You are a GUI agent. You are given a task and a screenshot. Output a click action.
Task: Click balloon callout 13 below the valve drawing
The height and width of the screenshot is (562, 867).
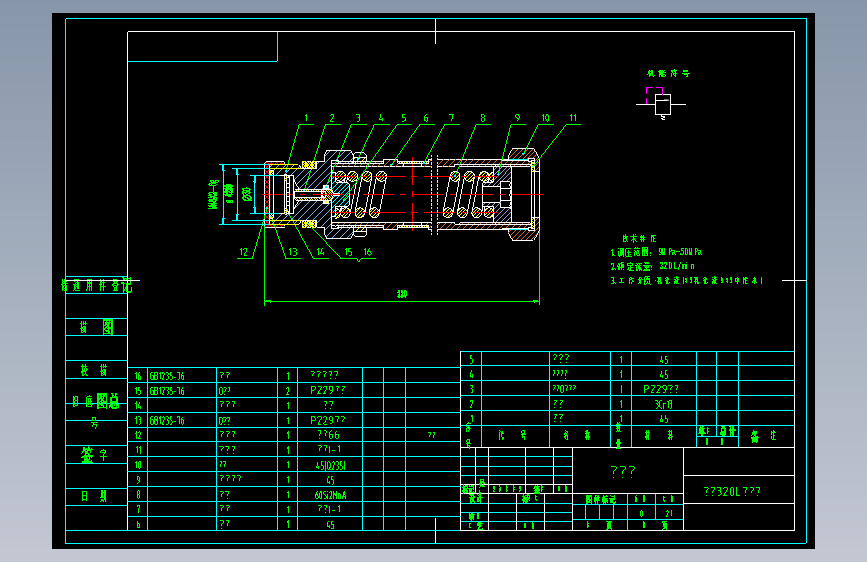[x=293, y=252]
